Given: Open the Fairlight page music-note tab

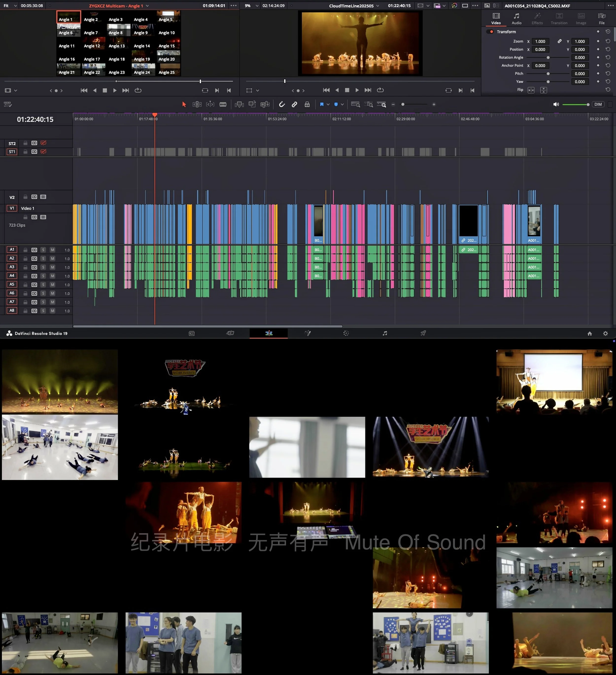Looking at the screenshot, I should click(385, 333).
